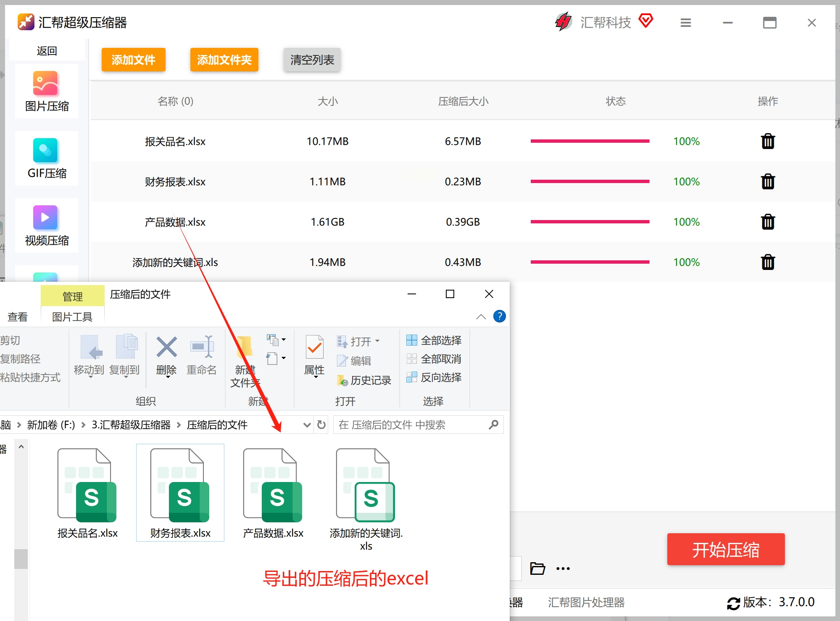Click 反向选择 to invert the selection
Image resolution: width=840 pixels, height=621 pixels.
pos(434,377)
